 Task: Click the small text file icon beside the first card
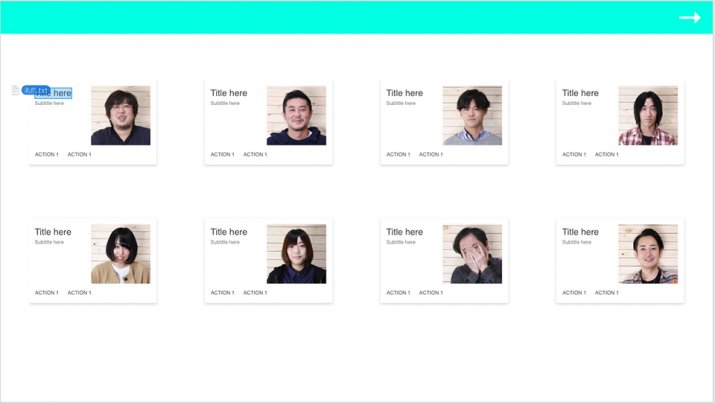(15, 90)
